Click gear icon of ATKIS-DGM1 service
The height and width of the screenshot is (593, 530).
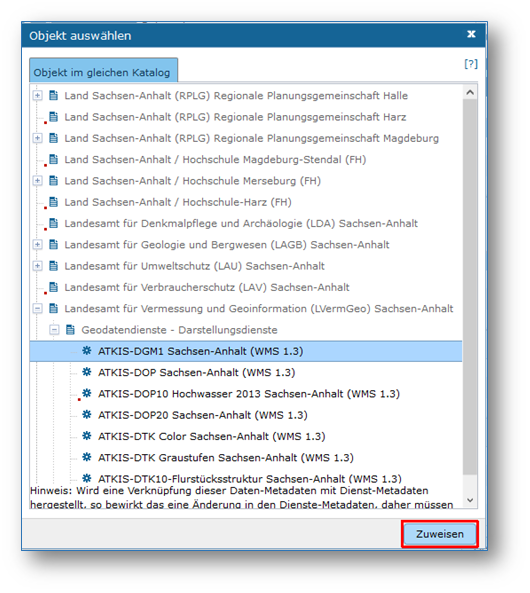click(x=87, y=351)
